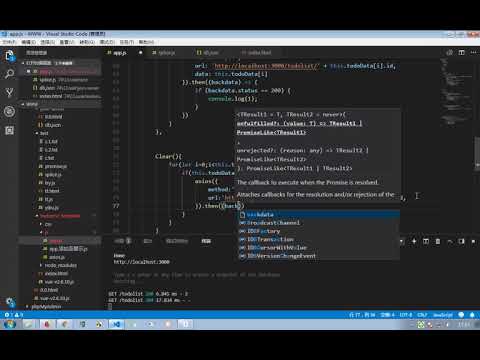The height and width of the screenshot is (360, 480).
Task: Select the BroadcastChannel suggestion
Action: (319, 223)
